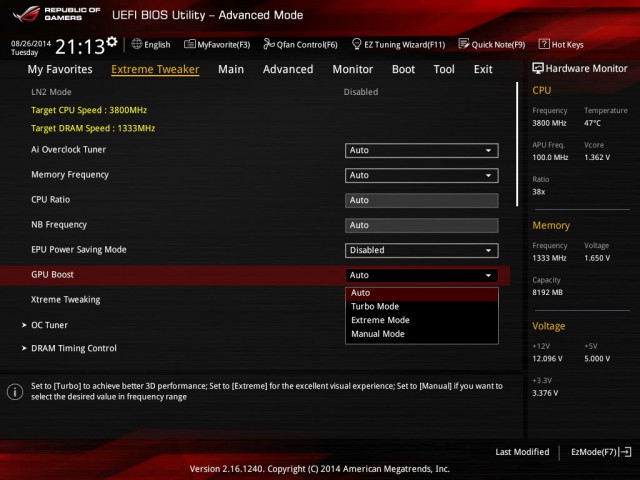Click the CPU Ratio 38x value

coord(539,192)
